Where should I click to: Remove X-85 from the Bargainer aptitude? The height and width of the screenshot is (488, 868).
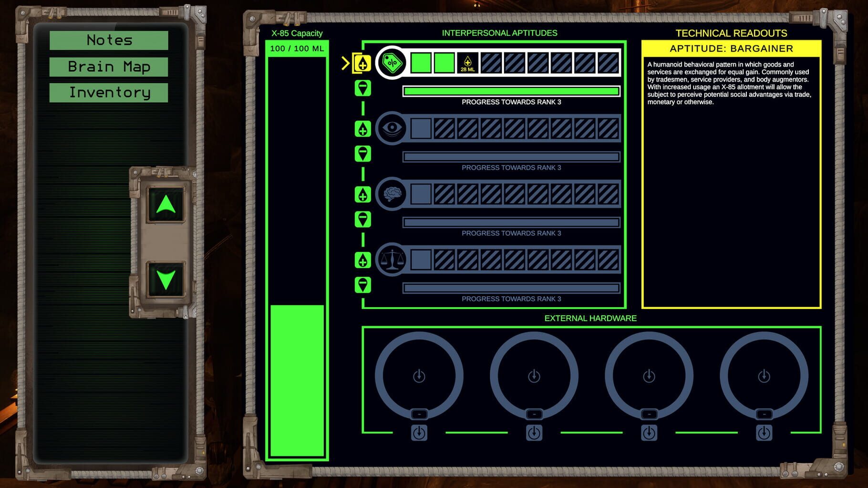(363, 88)
